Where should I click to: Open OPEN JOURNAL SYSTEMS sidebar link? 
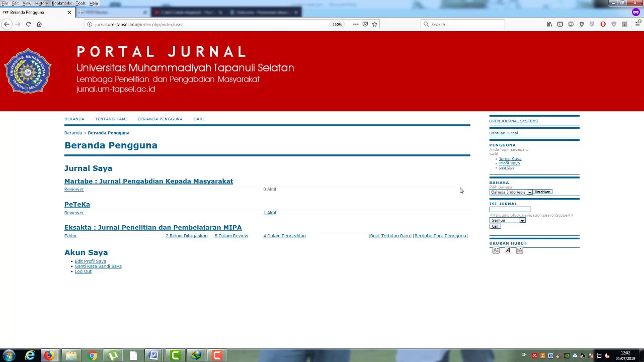pyautogui.click(x=514, y=121)
